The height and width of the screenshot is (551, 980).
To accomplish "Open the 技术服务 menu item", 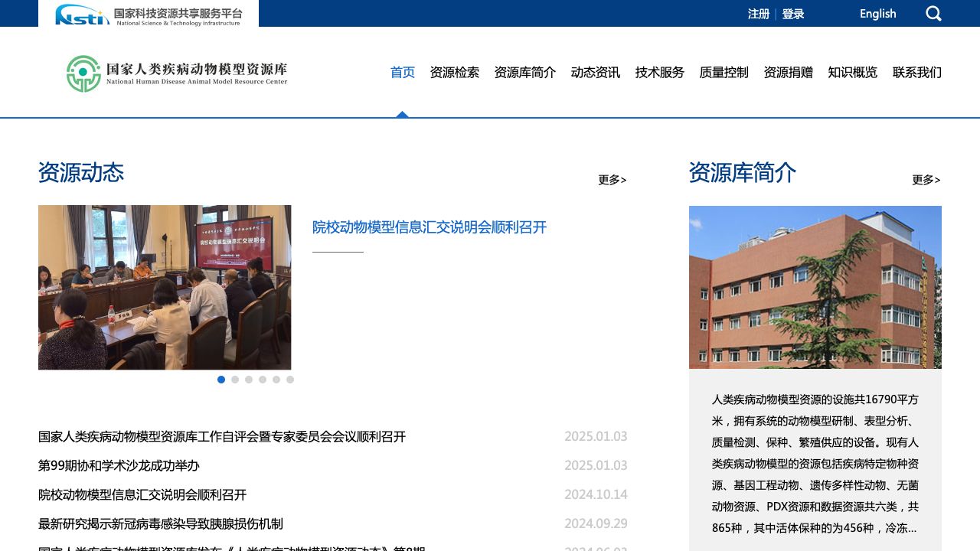I will click(660, 73).
